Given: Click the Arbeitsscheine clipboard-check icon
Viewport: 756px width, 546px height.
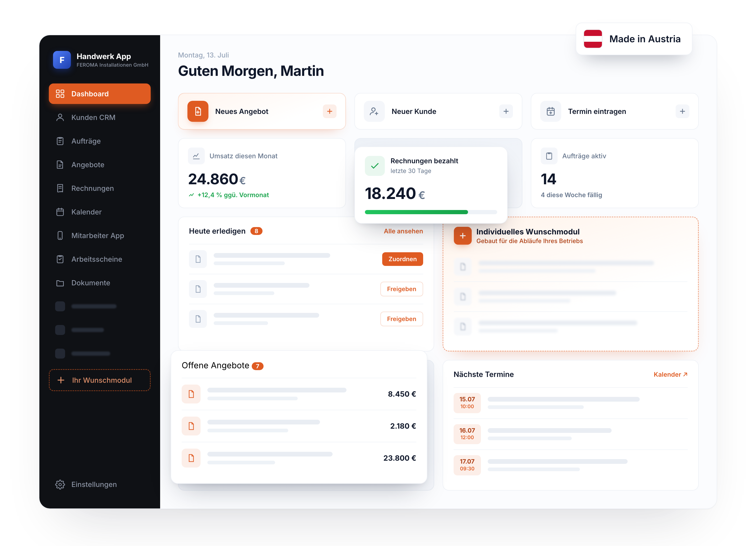Looking at the screenshot, I should (60, 259).
